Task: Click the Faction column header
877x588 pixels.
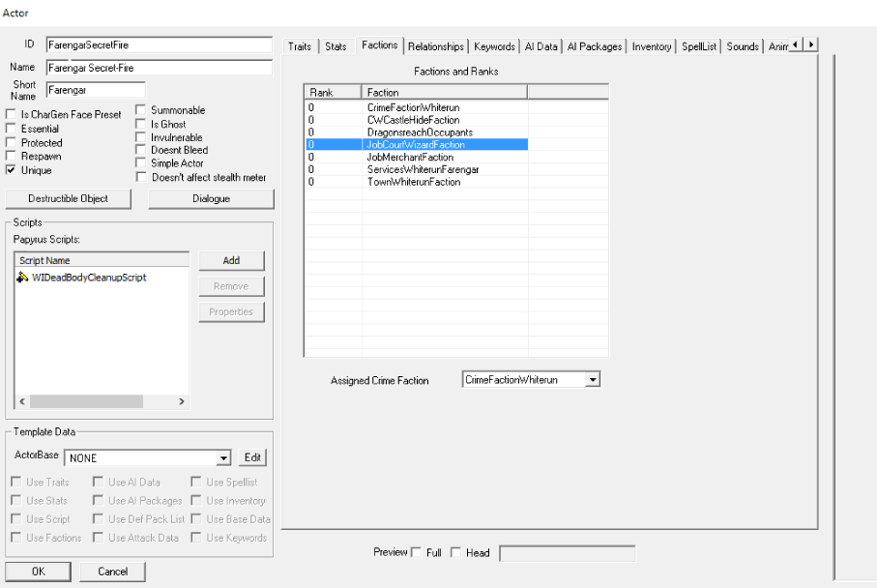Action: [445, 92]
